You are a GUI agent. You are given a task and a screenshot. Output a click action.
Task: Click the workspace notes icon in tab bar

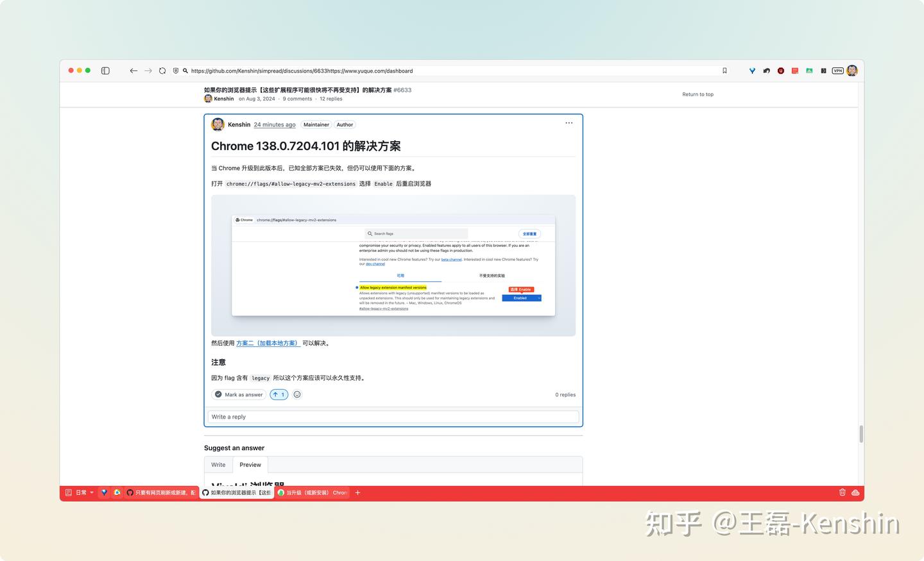[x=68, y=492]
